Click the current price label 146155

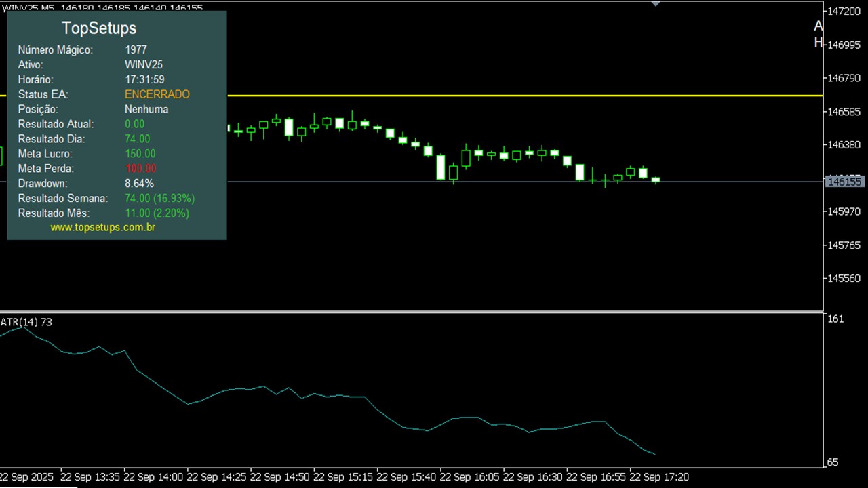(844, 182)
